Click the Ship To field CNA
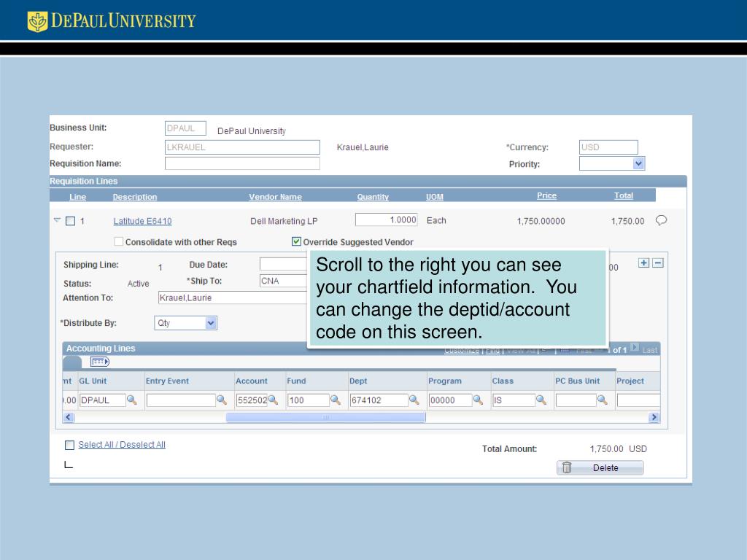This screenshot has width=747, height=560. click(x=284, y=281)
